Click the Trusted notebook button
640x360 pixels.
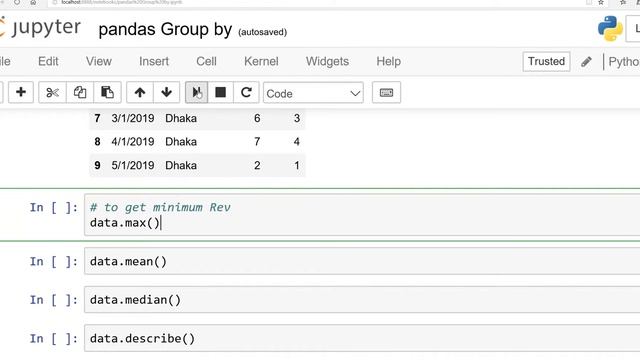point(546,62)
